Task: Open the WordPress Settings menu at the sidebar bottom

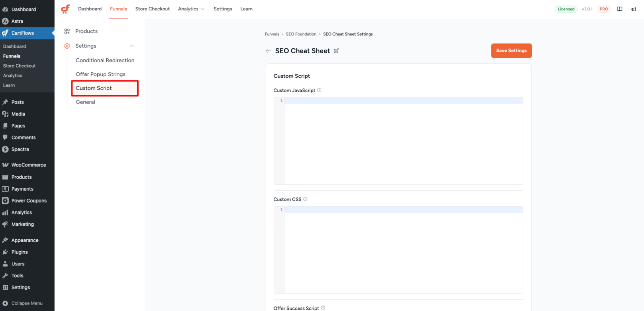Action: point(27,287)
